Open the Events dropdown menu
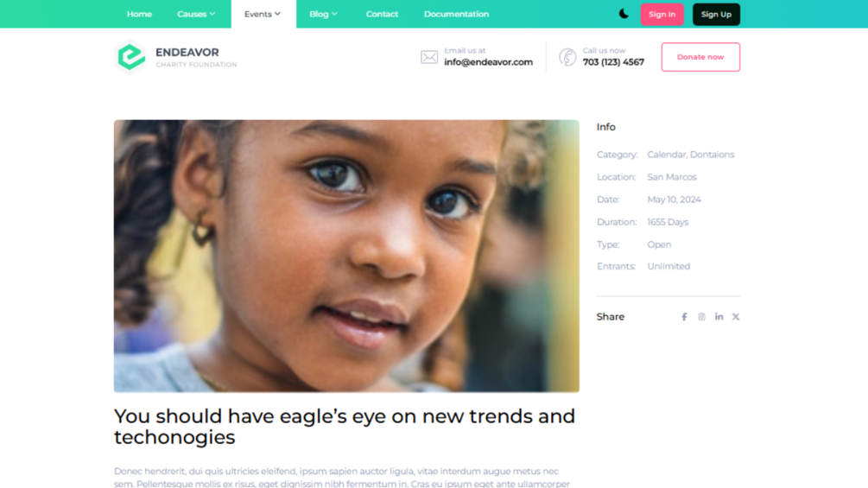 click(263, 14)
